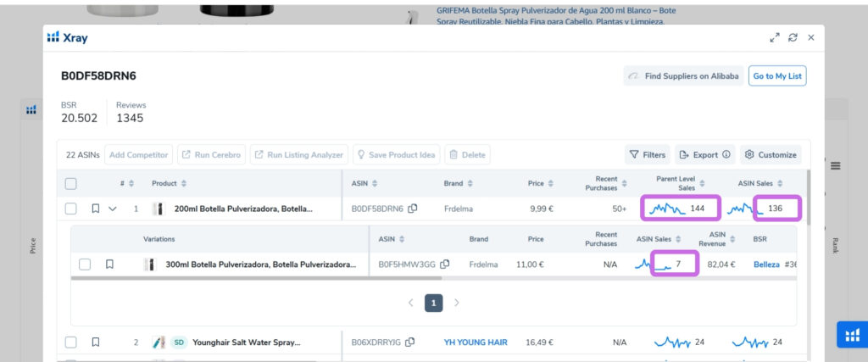This screenshot has width=868, height=362.
Task: Open the Helium 10 floating widget icon
Action: click(x=853, y=334)
